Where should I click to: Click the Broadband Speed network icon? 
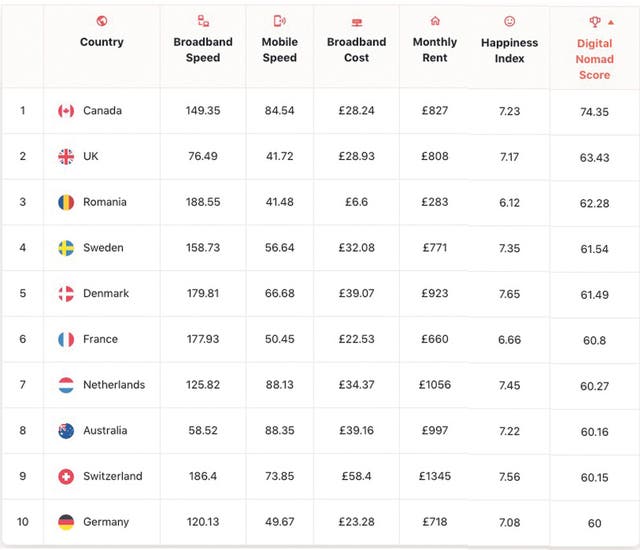coord(203,20)
